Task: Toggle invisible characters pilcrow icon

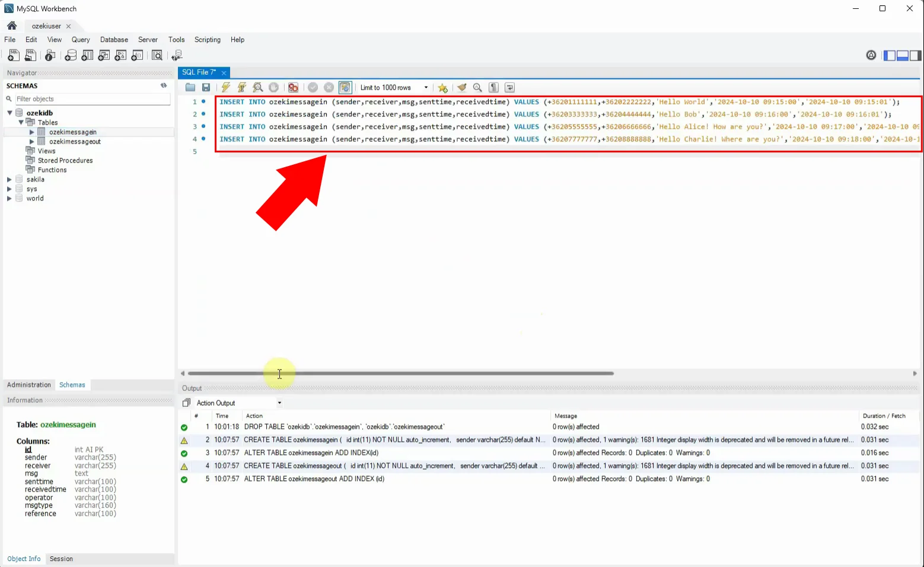Action: tap(493, 87)
